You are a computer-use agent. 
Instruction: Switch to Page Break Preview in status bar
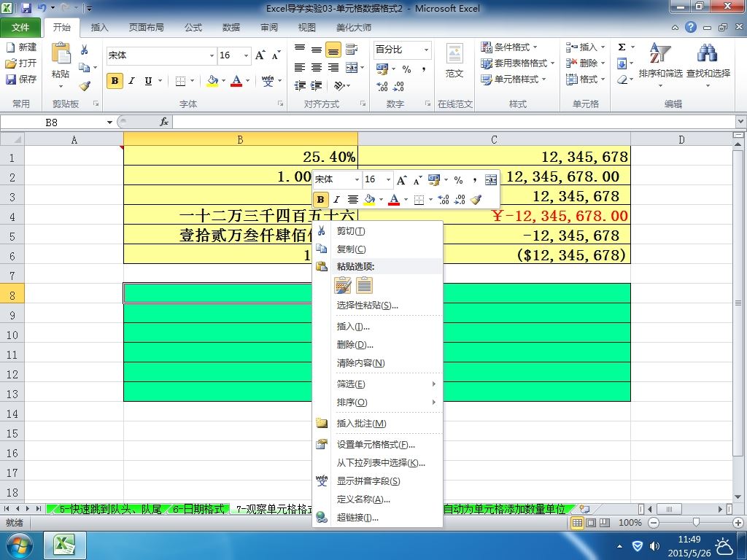click(x=605, y=522)
